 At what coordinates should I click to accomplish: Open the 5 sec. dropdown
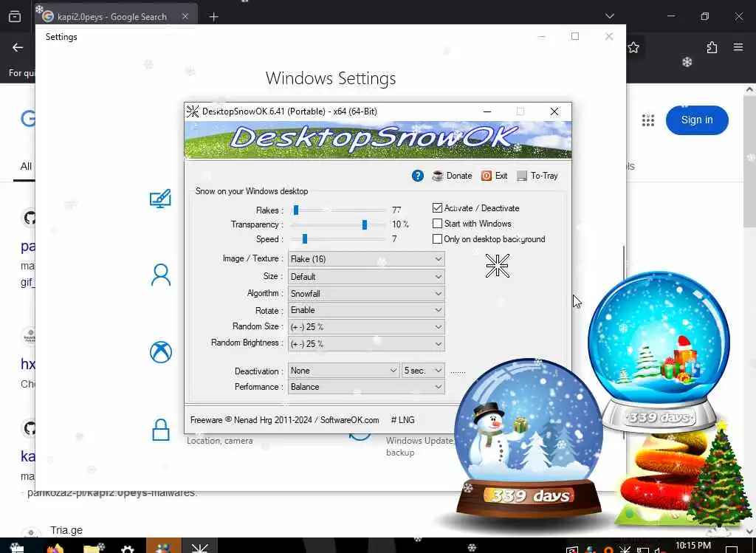point(423,371)
